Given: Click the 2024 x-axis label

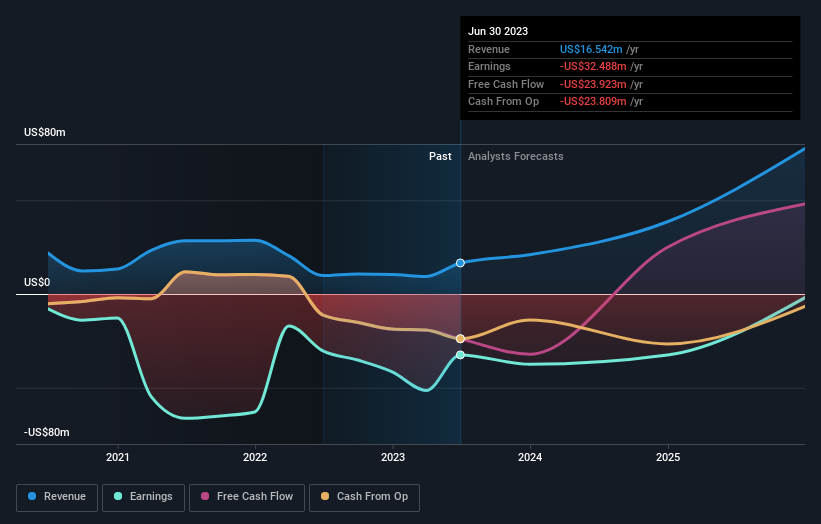Looking at the screenshot, I should (530, 458).
